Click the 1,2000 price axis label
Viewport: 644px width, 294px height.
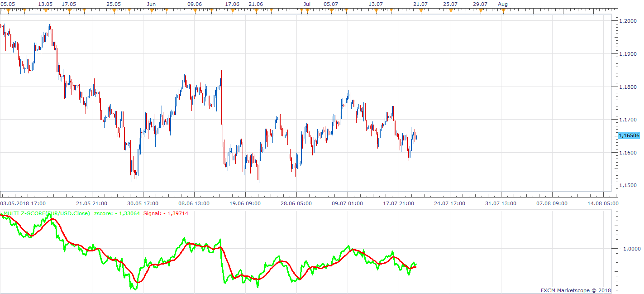pyautogui.click(x=629, y=21)
